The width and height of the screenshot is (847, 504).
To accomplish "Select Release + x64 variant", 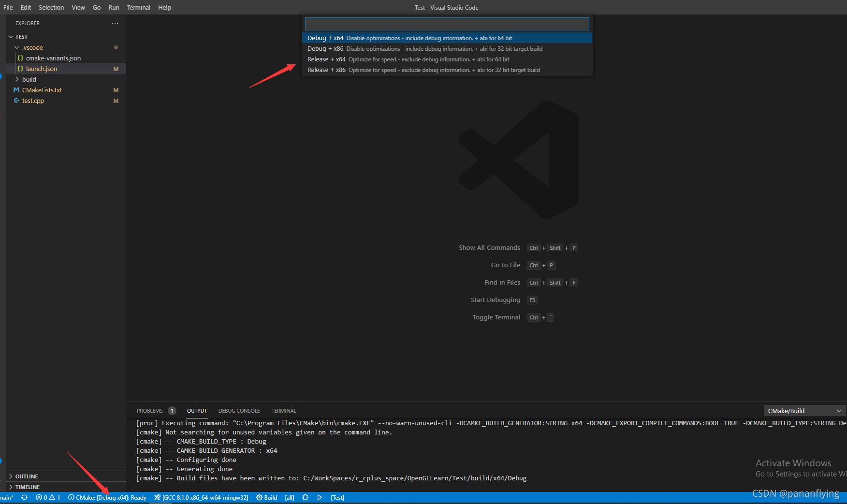I will pyautogui.click(x=447, y=59).
